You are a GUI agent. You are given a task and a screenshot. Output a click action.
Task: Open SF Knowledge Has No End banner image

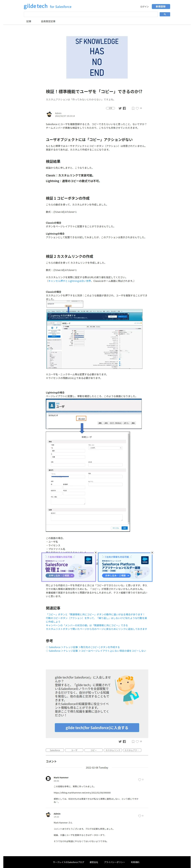[x=97, y=57]
